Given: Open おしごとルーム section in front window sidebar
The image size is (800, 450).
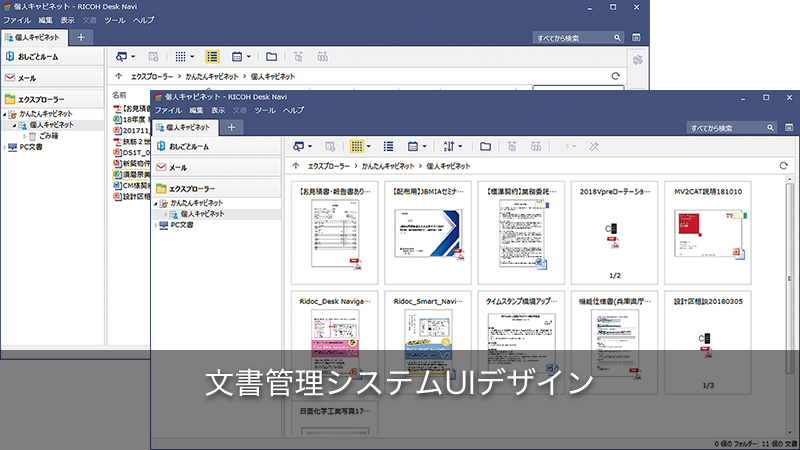Looking at the screenshot, I should 217,146.
